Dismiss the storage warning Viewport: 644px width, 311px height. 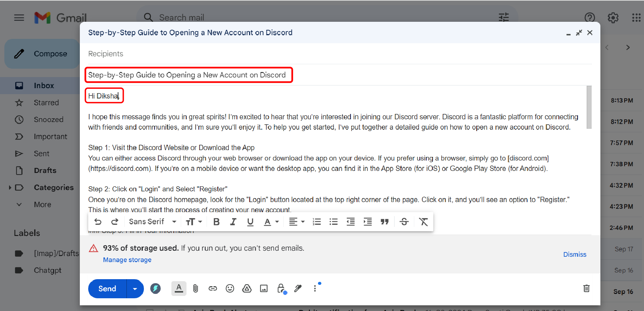pyautogui.click(x=575, y=254)
